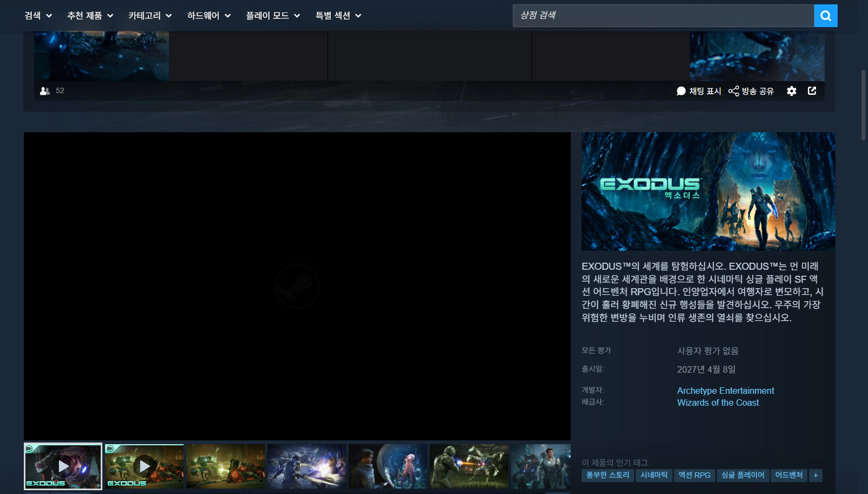Play the second EXODUS trailer thumbnail
Viewport: 868px width, 494px height.
point(145,466)
